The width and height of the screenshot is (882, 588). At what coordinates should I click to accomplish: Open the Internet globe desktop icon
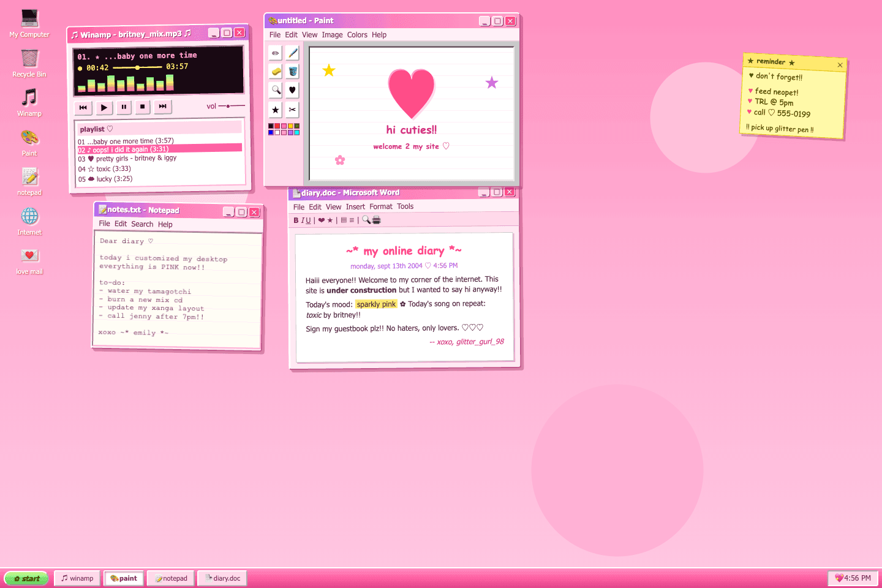[x=29, y=221]
